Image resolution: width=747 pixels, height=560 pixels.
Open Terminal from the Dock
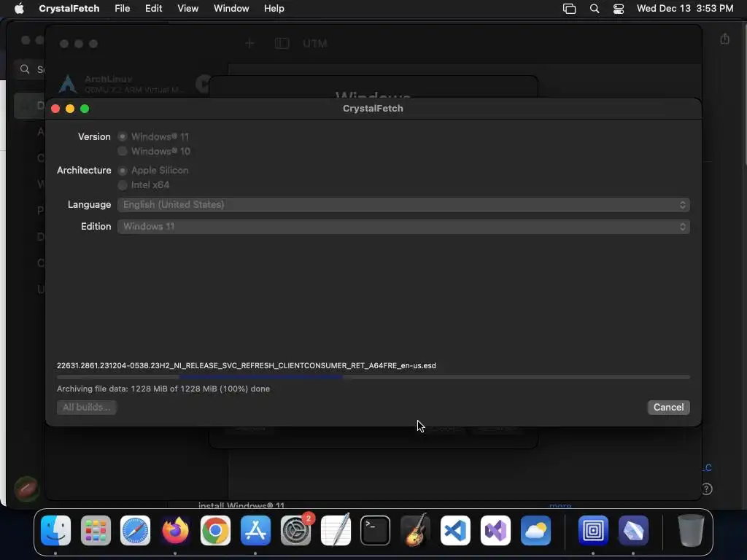pos(376,531)
